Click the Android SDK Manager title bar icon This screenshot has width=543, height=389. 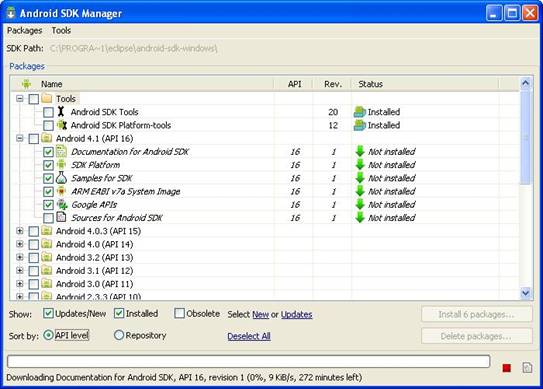[11, 13]
